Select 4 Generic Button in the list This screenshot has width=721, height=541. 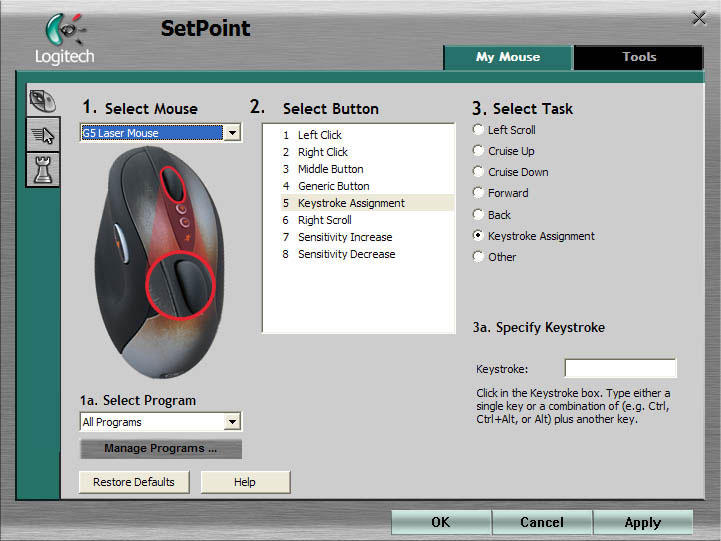pyautogui.click(x=367, y=186)
